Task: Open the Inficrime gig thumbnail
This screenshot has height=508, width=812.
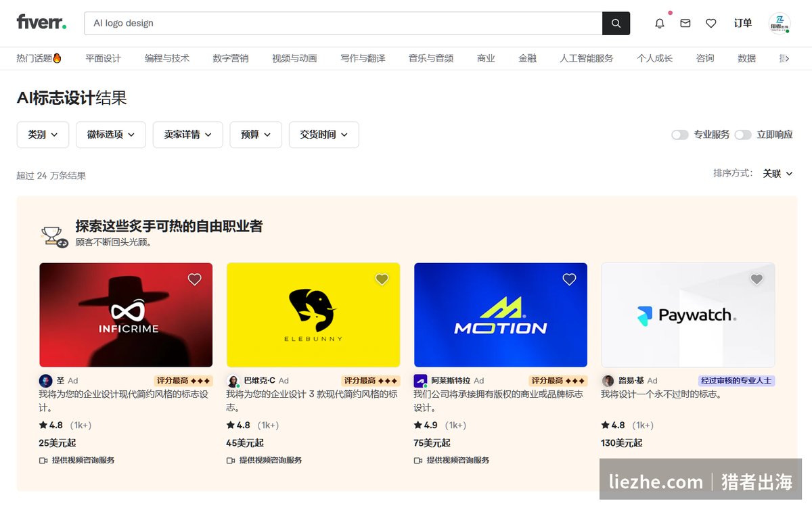Action: pos(126,315)
